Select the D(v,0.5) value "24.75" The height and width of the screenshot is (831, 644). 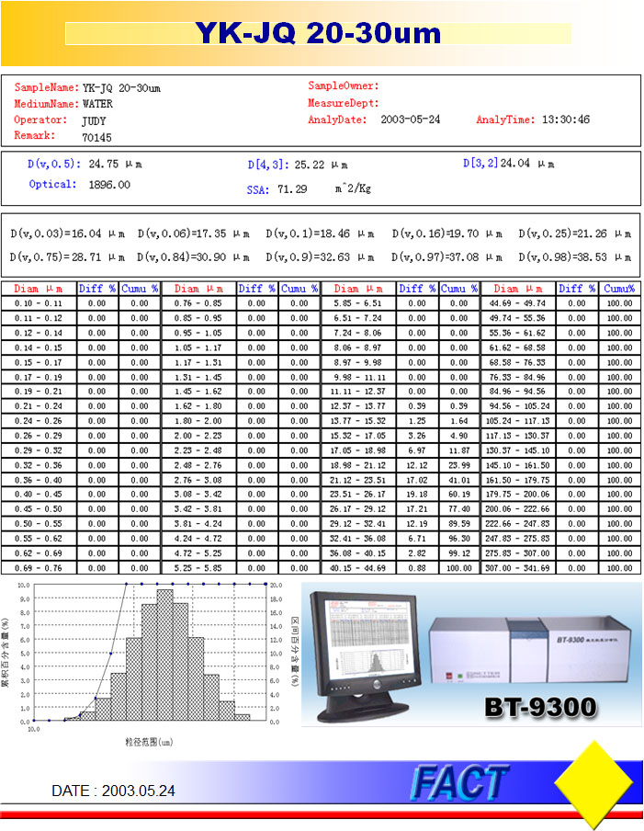(103, 165)
